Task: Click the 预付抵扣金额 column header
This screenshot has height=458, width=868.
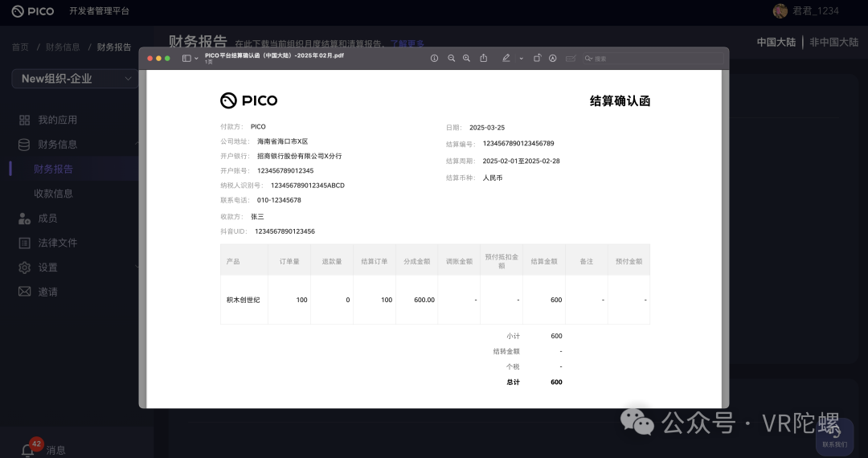Action: [502, 261]
